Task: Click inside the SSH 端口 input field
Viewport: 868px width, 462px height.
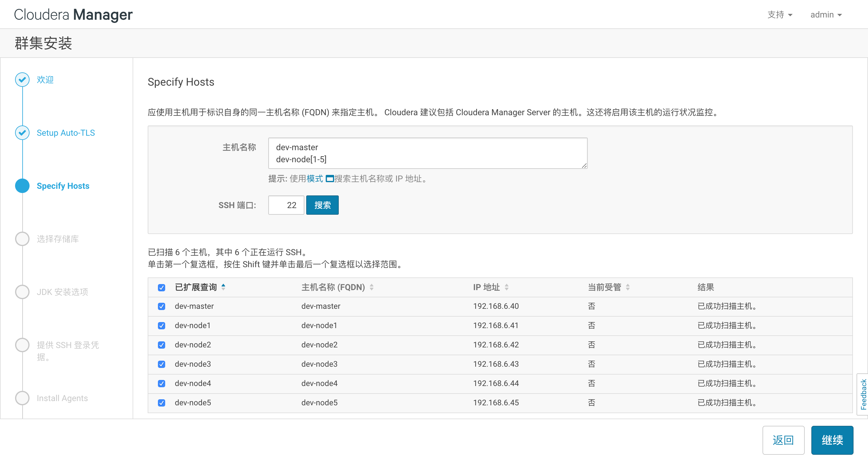Action: pos(286,205)
